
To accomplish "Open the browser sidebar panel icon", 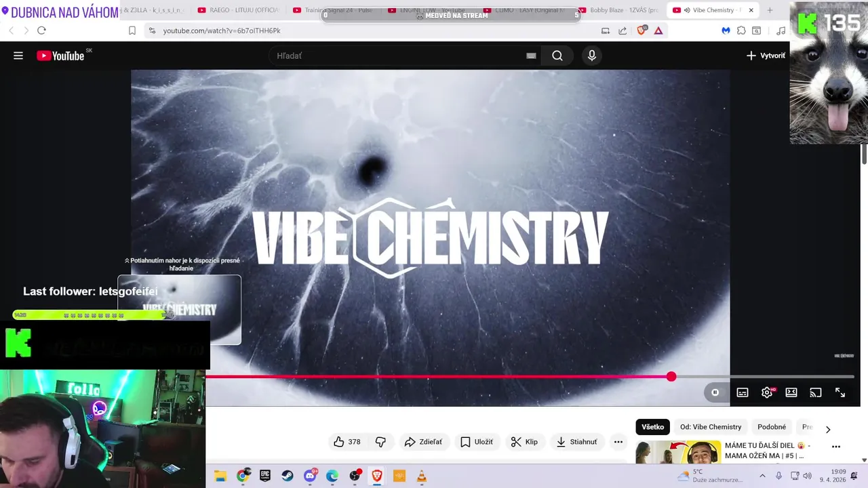I will [757, 30].
